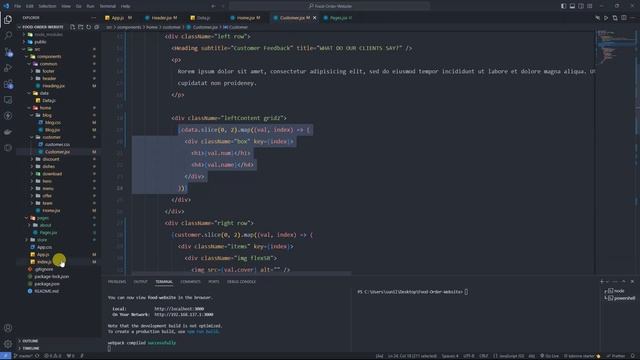Expand the public folder
Image resolution: width=640 pixels, height=360 pixels.
pos(40,42)
